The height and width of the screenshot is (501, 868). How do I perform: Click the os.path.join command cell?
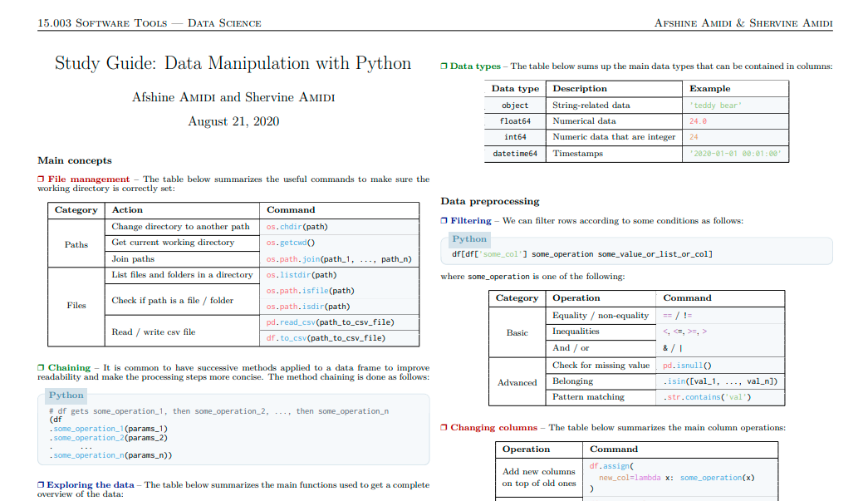point(339,259)
